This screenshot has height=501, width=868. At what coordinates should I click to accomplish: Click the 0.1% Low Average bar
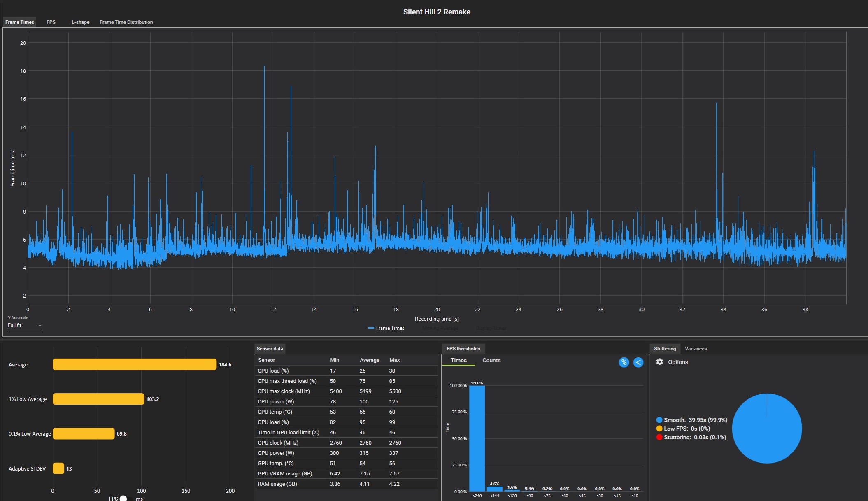point(84,433)
